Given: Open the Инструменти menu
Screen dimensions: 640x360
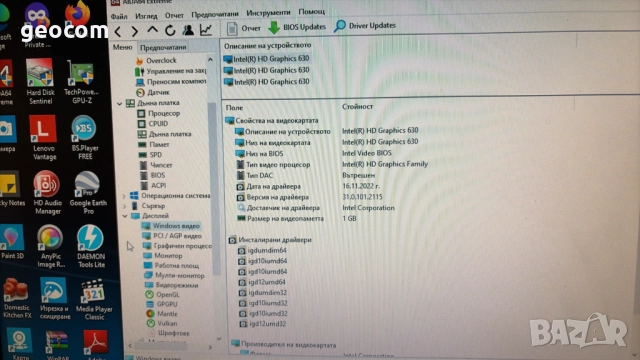Looking at the screenshot, I should [268, 13].
